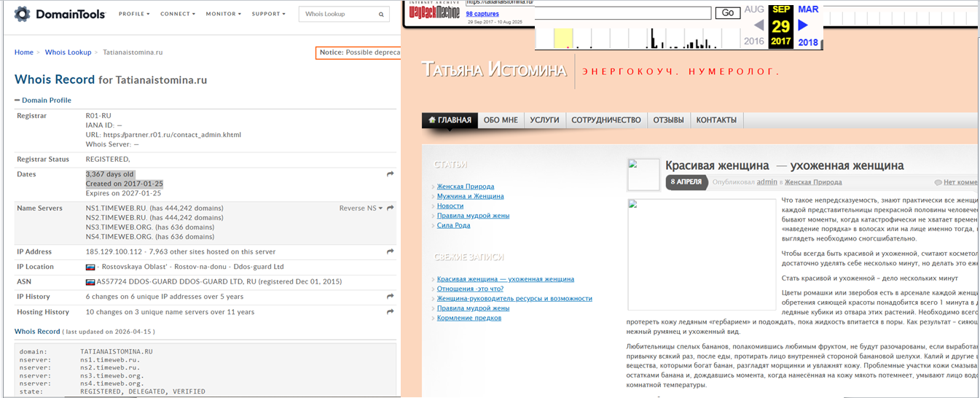The image size is (980, 398).
Task: Open the УСЛУГИ tab
Action: point(544,120)
